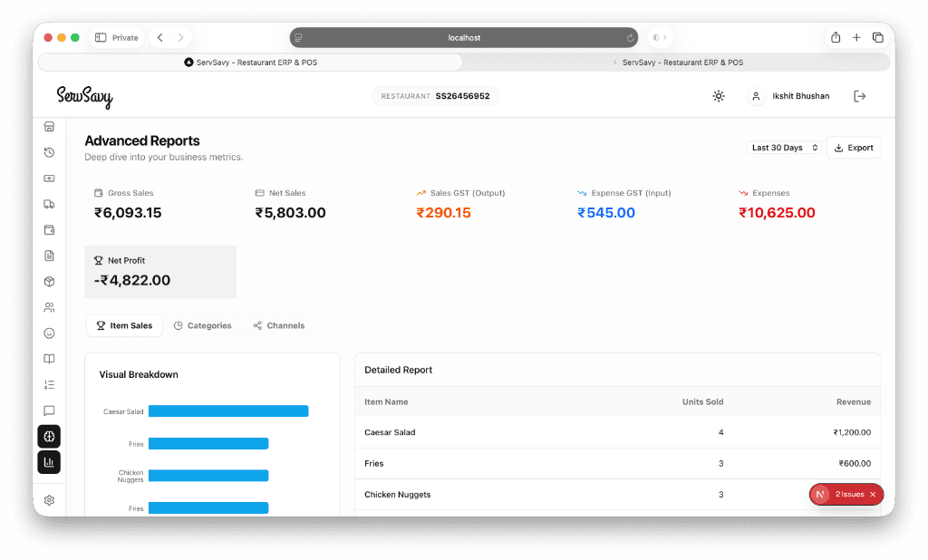928x560 pixels.
Task: Select the delivery truck icon
Action: coord(49,204)
